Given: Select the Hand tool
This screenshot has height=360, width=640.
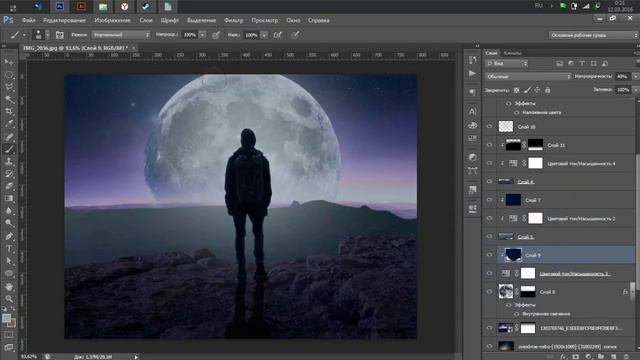Looking at the screenshot, I should click(x=9, y=287).
